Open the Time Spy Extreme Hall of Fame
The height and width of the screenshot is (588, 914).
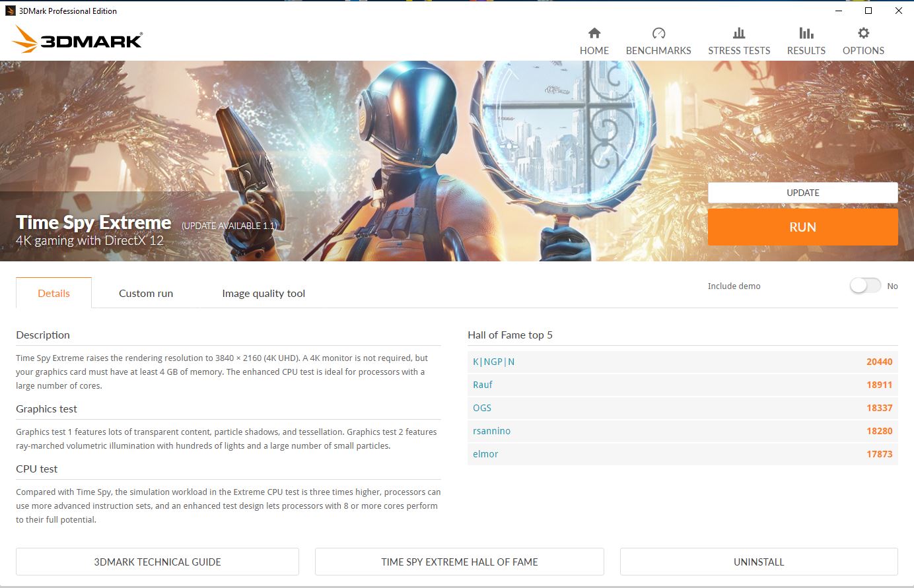460,562
